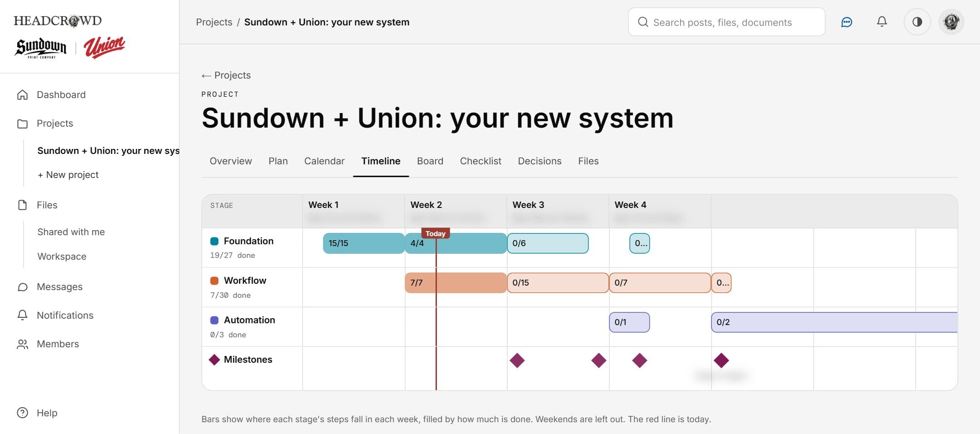This screenshot has width=980, height=434.
Task: Switch to the Board tab
Action: pyautogui.click(x=430, y=161)
